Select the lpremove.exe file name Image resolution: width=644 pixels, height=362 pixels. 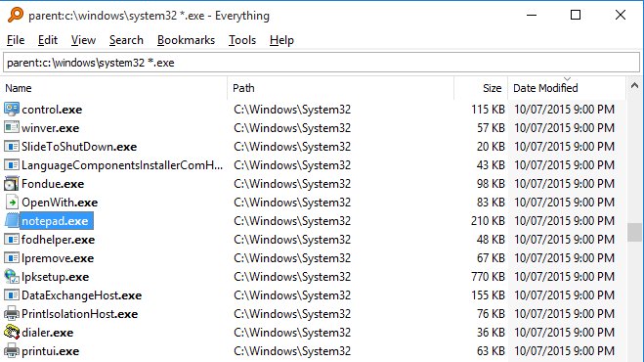click(x=58, y=258)
